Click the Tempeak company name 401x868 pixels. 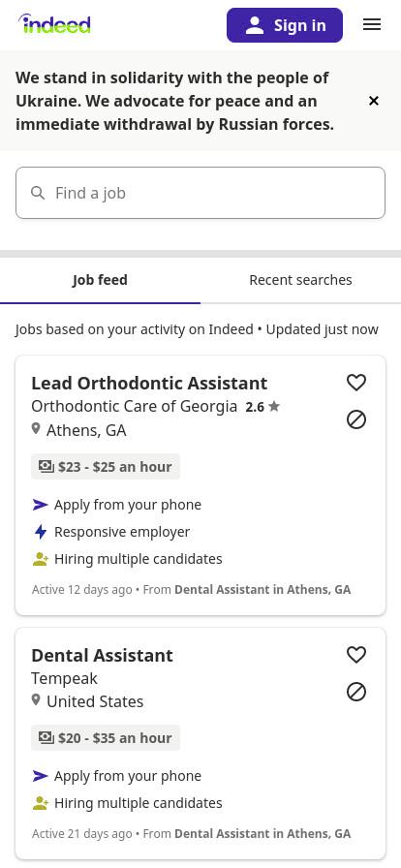[64, 678]
